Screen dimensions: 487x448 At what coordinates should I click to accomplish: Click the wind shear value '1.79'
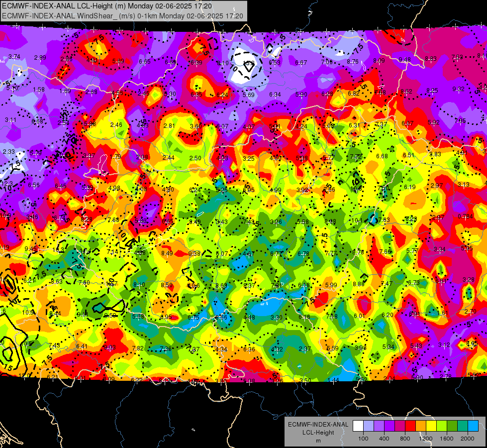click(115, 157)
